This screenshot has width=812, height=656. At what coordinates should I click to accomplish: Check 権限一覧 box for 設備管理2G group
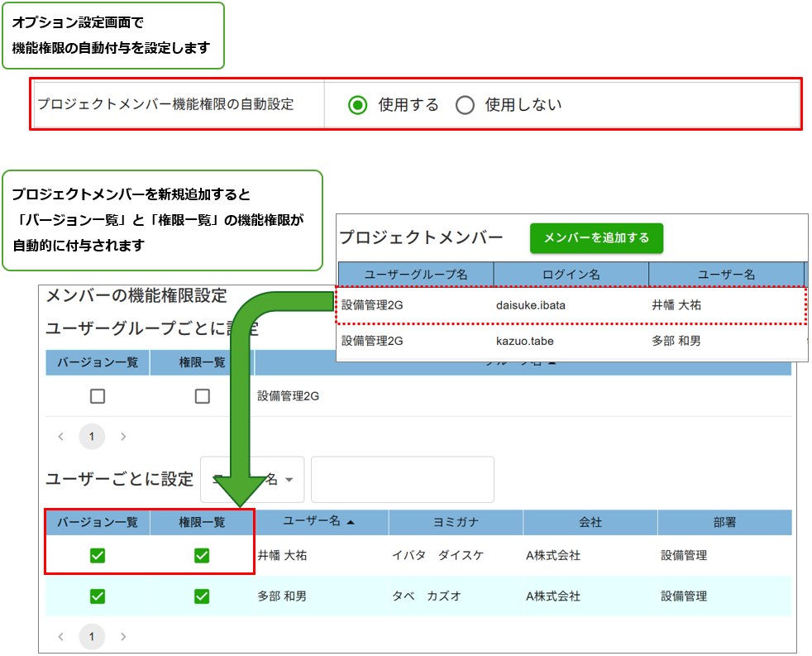203,396
